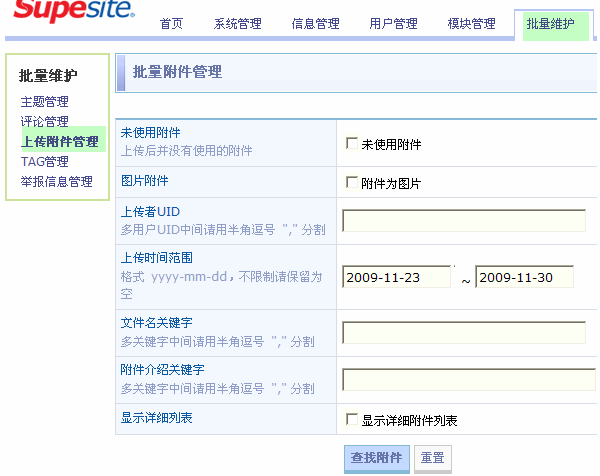The width and height of the screenshot is (600, 476).
Task: Click the 重置 reset button
Action: click(432, 458)
